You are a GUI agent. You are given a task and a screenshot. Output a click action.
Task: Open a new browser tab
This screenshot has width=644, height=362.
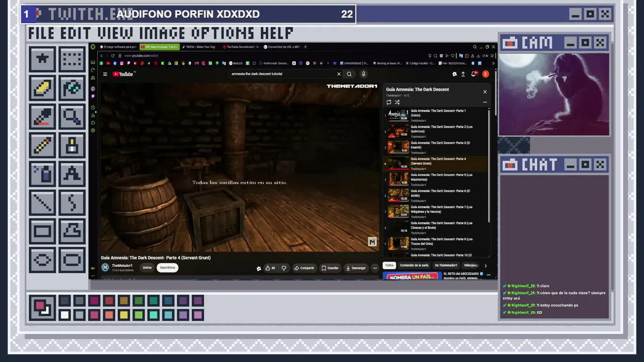305,47
